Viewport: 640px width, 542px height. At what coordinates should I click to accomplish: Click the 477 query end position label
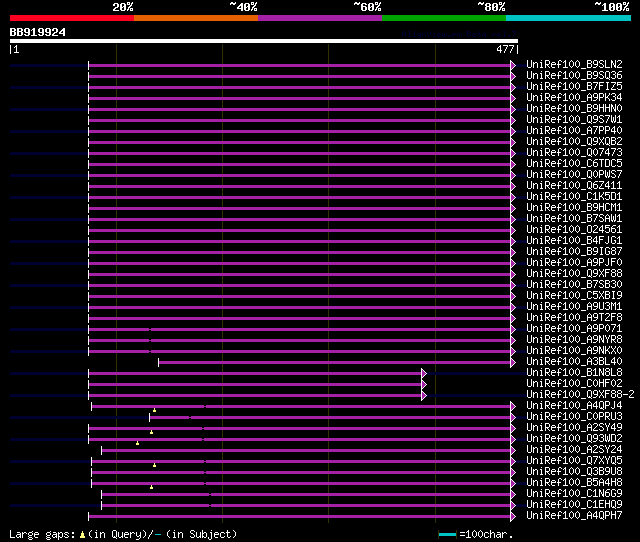coord(505,49)
